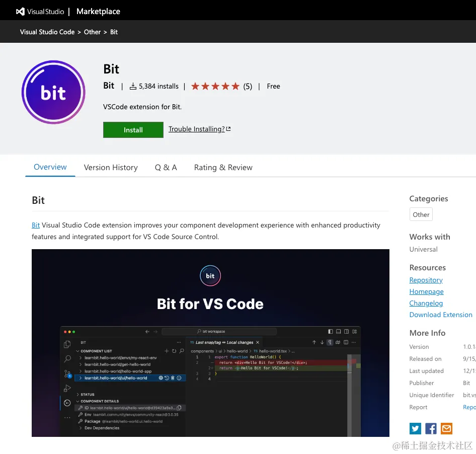
Task: Open the Other category in the breadcrumb
Action: [92, 32]
